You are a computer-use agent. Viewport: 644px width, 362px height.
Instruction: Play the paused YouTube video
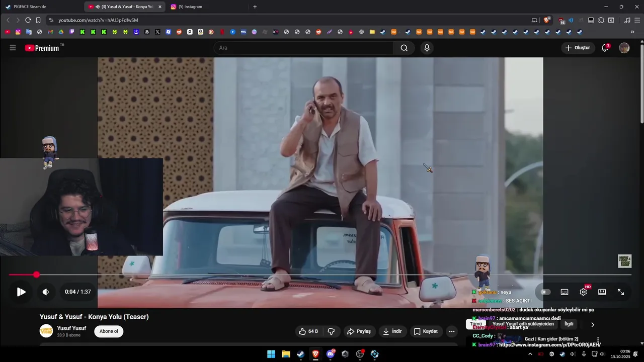[21, 292]
